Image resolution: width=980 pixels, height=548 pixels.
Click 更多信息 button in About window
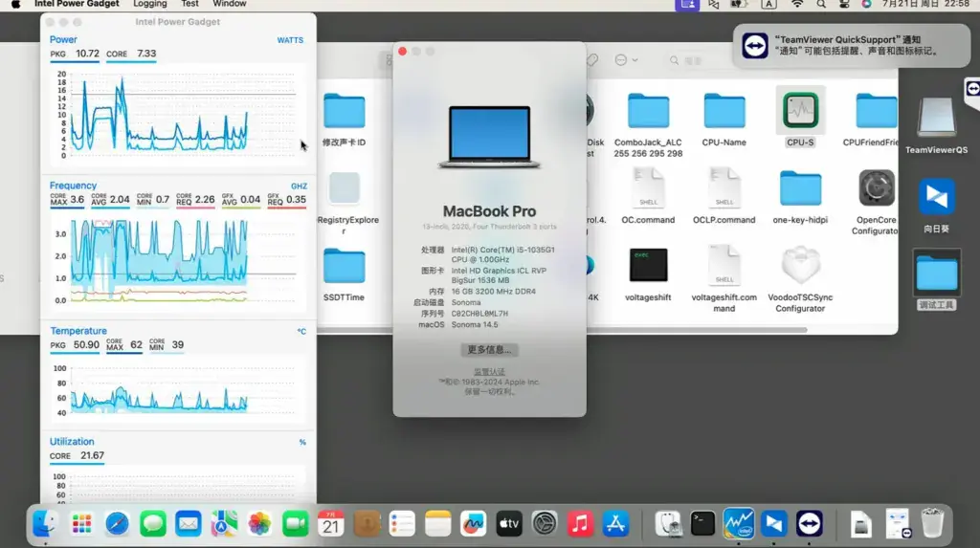click(x=489, y=349)
